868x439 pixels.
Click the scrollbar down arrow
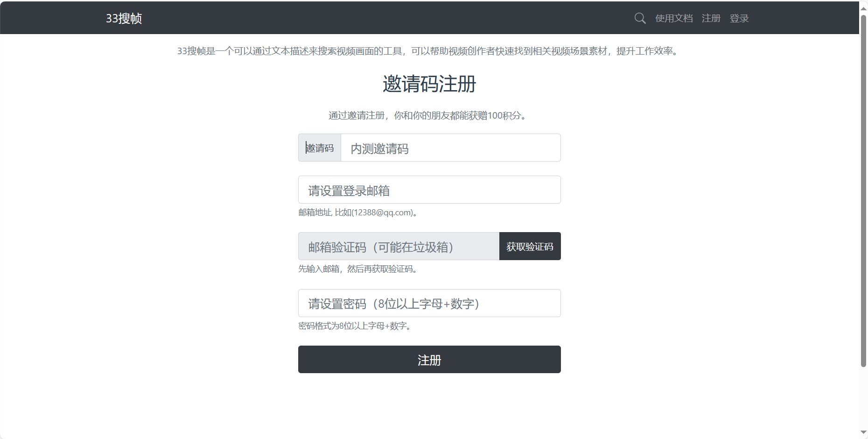coord(863,432)
